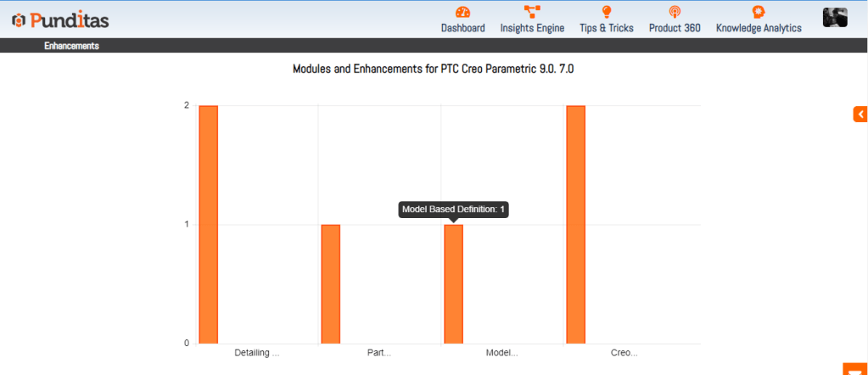This screenshot has width=868, height=375.
Task: Open the user profile avatar
Action: tap(835, 18)
